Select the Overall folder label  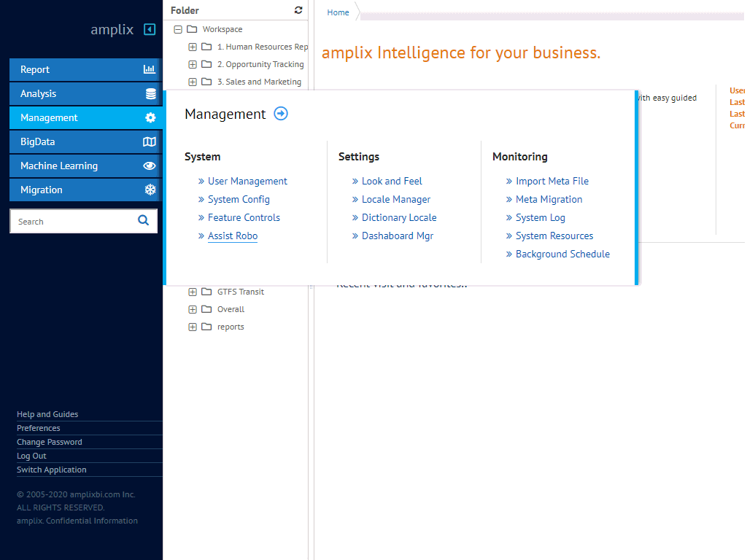(231, 309)
